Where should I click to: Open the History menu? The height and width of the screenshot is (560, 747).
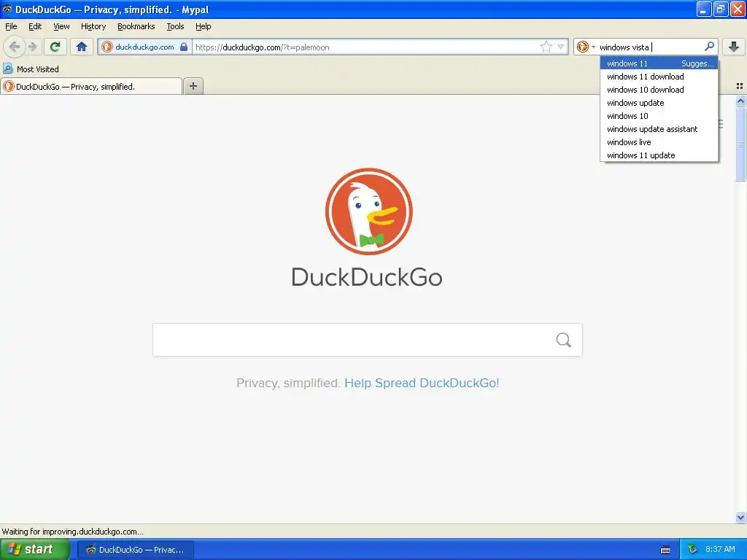tap(93, 26)
